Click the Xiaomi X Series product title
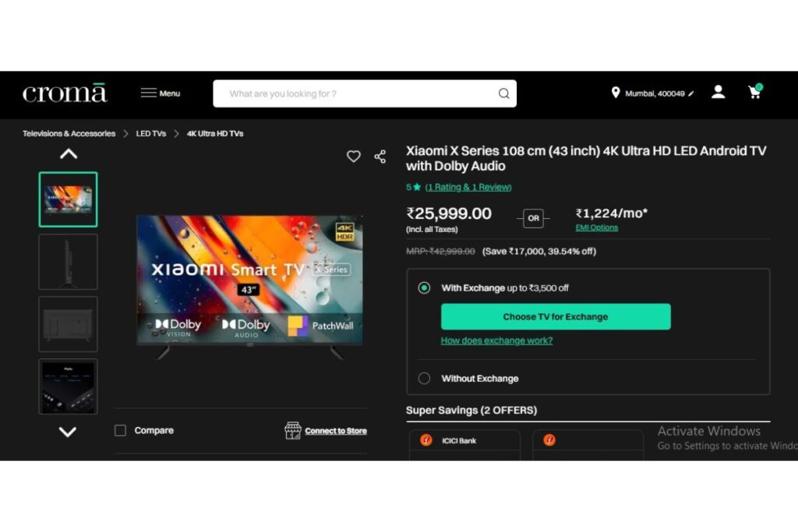Viewport: 798px width, 532px height. pos(586,158)
